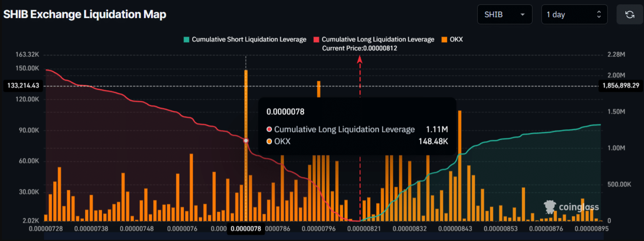Click the highlighted 0.0000078 x-axis label
The height and width of the screenshot is (241, 644).
tap(246, 228)
